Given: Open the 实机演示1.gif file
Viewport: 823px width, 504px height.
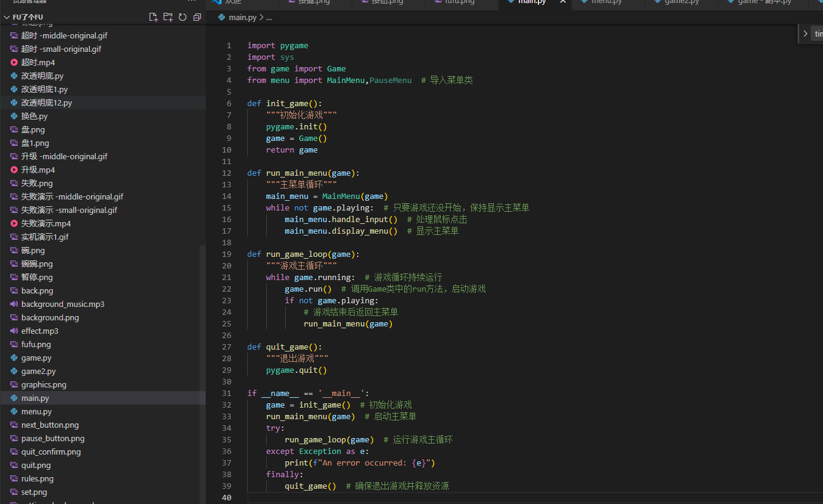Looking at the screenshot, I should (103, 237).
